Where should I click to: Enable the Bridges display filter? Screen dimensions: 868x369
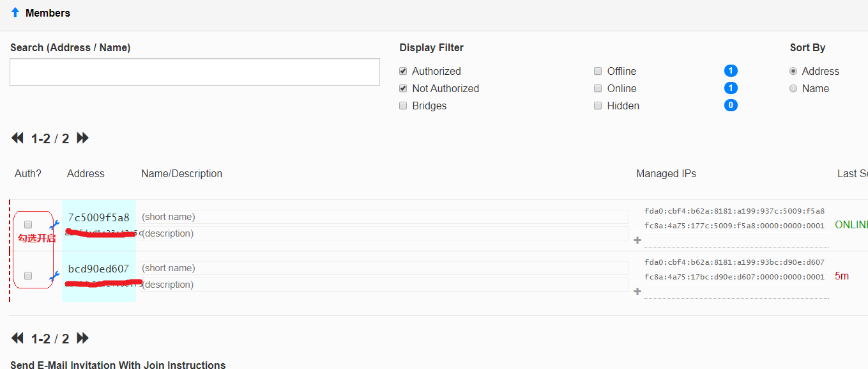(x=403, y=106)
